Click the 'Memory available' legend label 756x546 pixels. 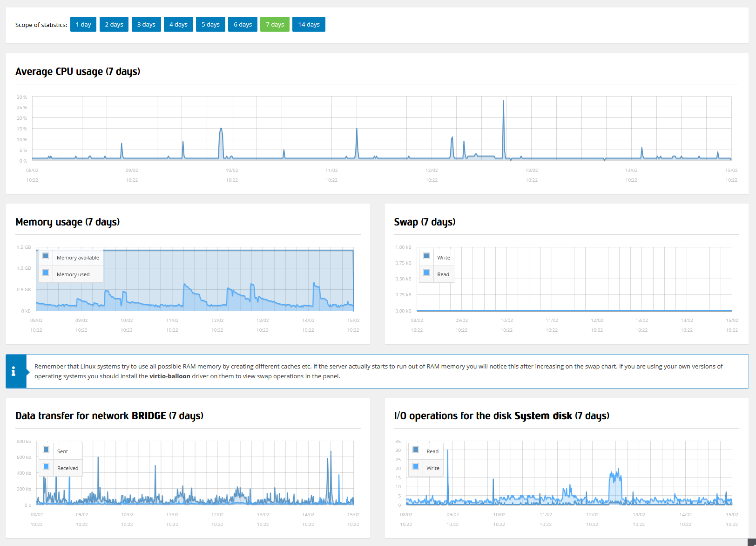[x=78, y=258]
